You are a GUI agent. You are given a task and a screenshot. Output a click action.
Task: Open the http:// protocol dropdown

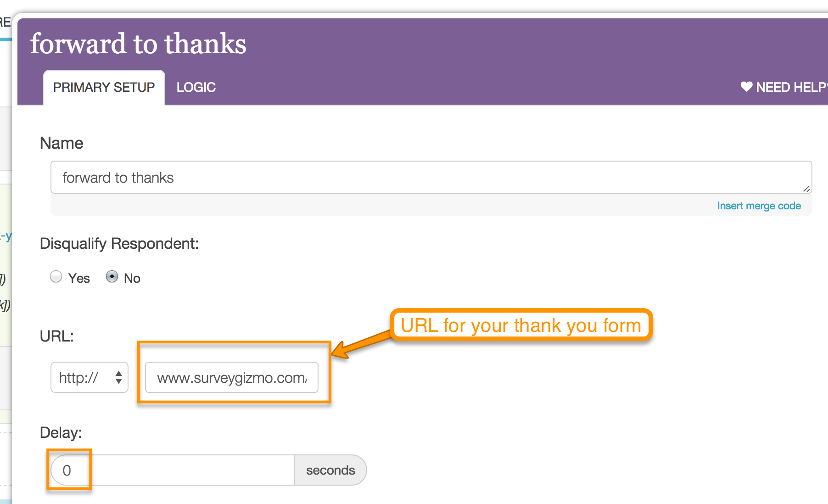90,377
